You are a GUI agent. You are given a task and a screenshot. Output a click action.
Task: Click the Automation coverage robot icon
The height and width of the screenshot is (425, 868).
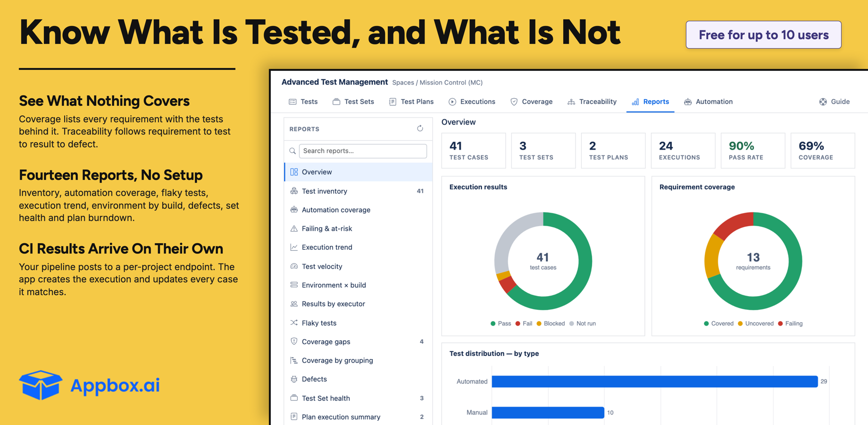(x=294, y=210)
